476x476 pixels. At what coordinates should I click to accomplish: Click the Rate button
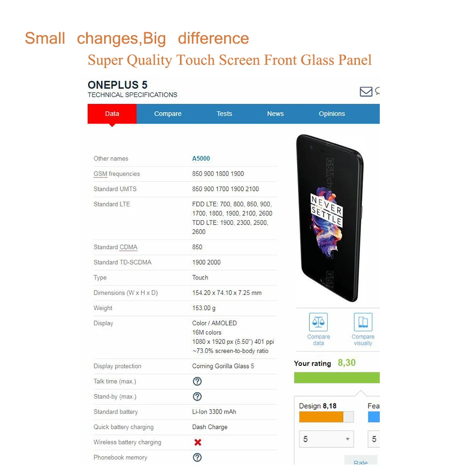click(360, 460)
